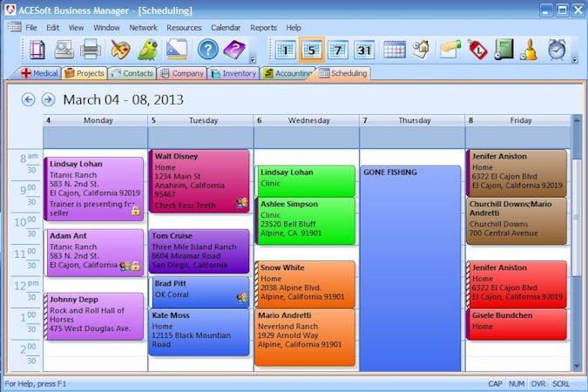This screenshot has height=392, width=588.
Task: Click the hand holding card icon
Action: [x=450, y=49]
